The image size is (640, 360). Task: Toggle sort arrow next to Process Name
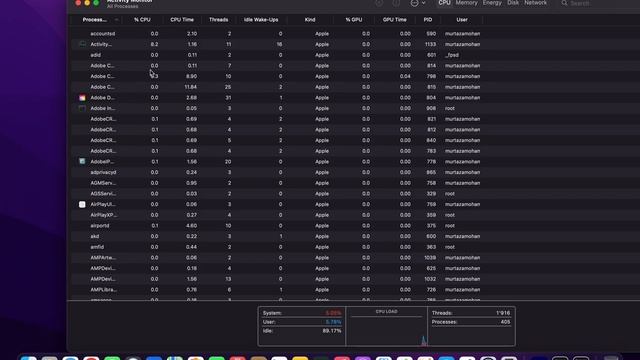tap(116, 20)
